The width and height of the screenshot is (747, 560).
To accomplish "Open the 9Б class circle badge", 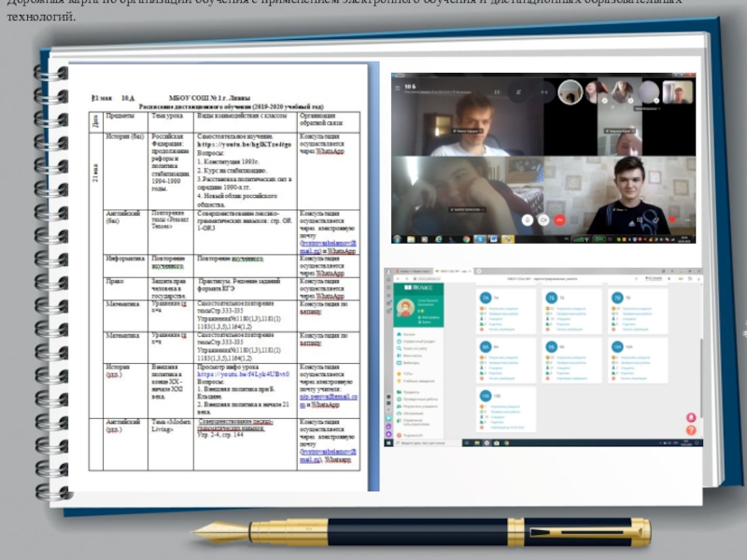I will click(x=551, y=346).
